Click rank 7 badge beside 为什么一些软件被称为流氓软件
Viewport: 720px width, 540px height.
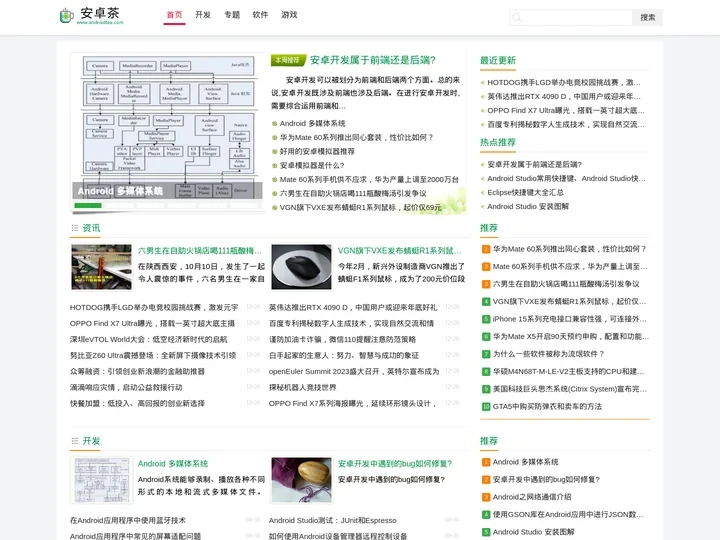point(486,354)
